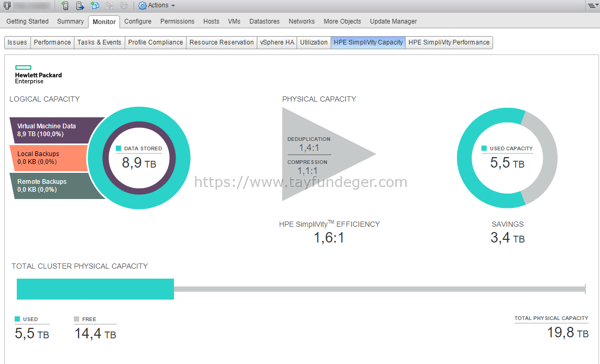
Task: Click the efficiency value 1,6:1
Action: 329,238
